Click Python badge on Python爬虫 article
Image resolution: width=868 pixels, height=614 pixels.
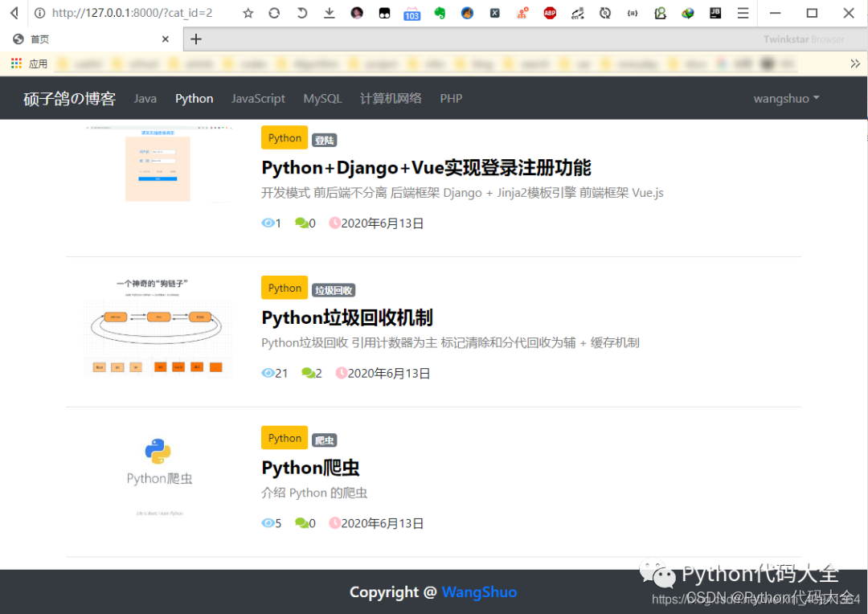click(x=285, y=438)
